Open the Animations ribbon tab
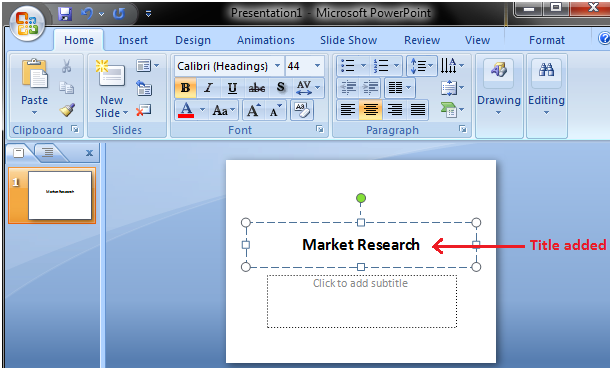This screenshot has height=370, width=612. coord(266,40)
